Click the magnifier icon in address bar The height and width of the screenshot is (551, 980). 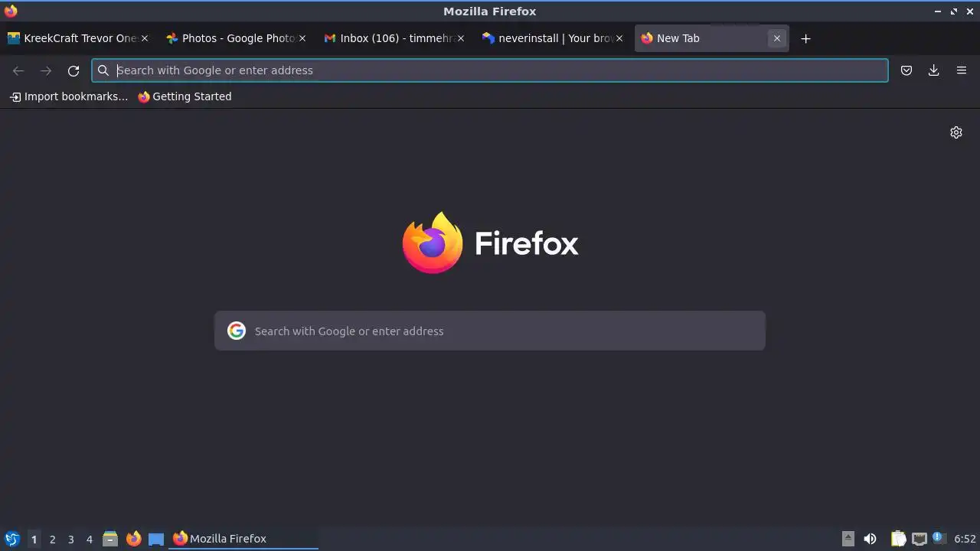[x=103, y=70]
